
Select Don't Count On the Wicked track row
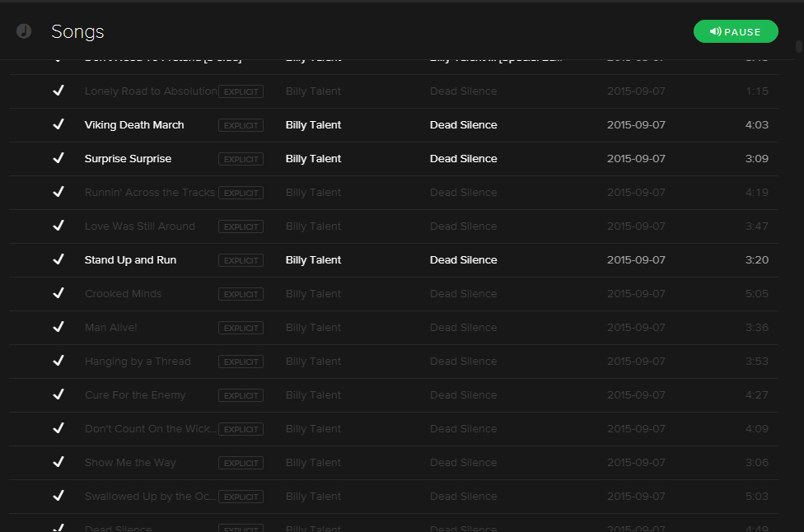[394, 429]
